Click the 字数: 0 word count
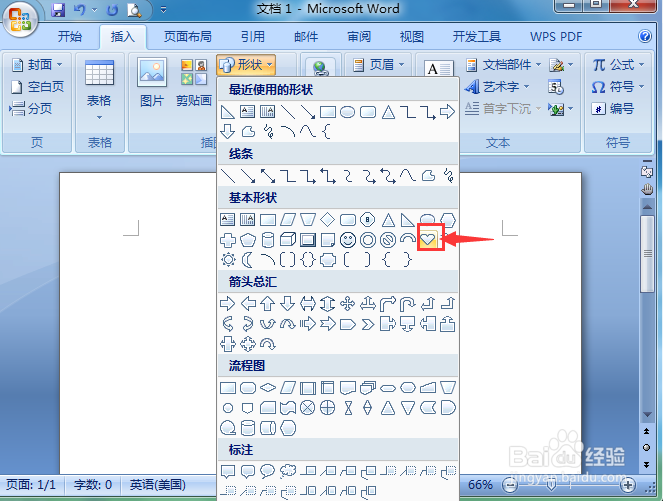This screenshot has width=663, height=501. coord(93,485)
